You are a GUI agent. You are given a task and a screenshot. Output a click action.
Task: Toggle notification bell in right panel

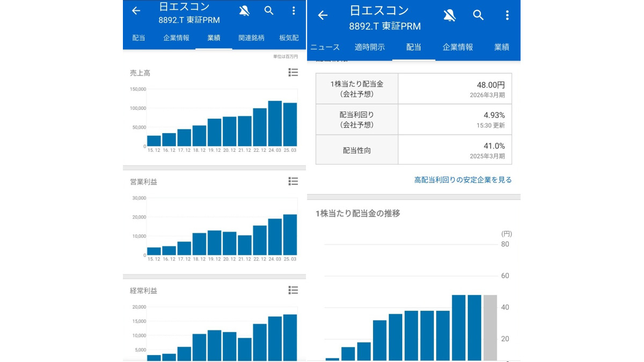pos(450,16)
